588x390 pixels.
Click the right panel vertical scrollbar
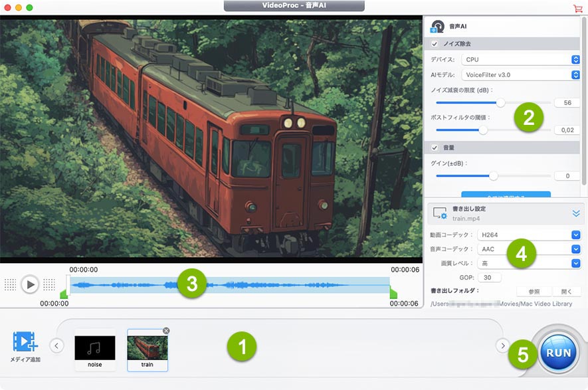click(583, 101)
